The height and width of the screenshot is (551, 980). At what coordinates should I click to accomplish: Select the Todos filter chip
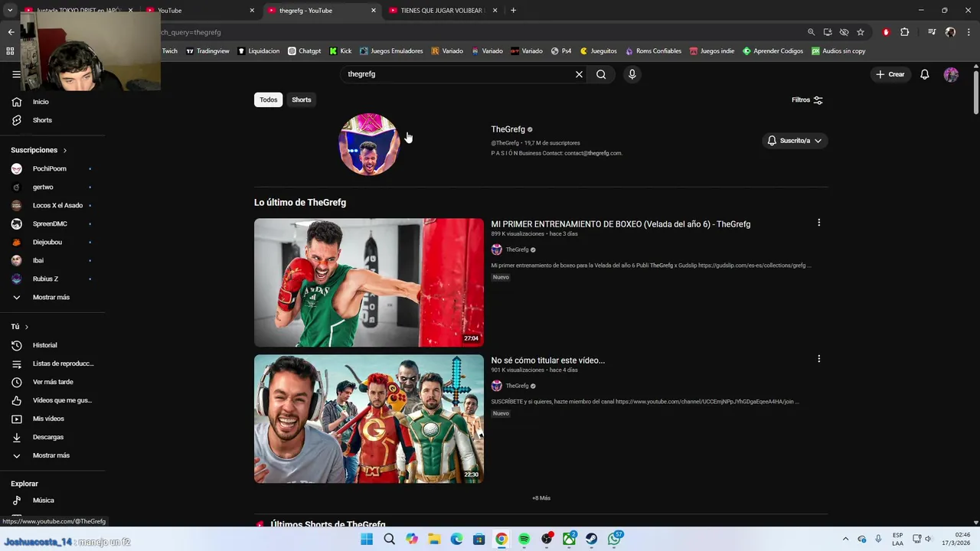(x=268, y=99)
